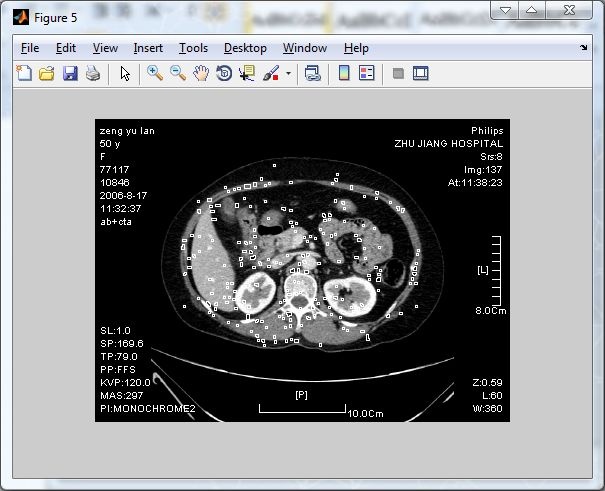Click the patient name 'zeng yu lan'
Viewport: 605px width, 491px height.
tap(127, 131)
